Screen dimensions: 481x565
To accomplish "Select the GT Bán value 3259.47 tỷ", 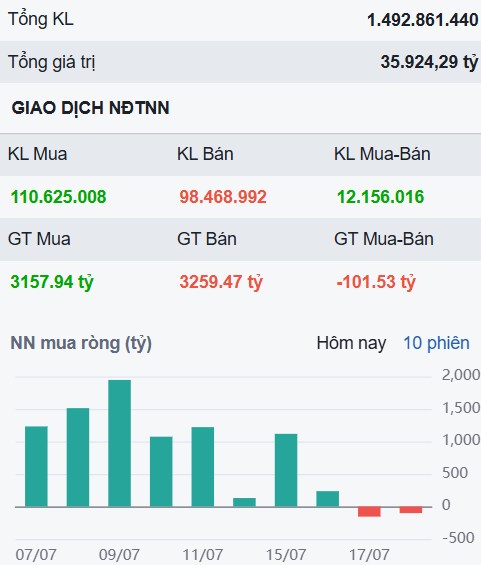I will pos(221,282).
